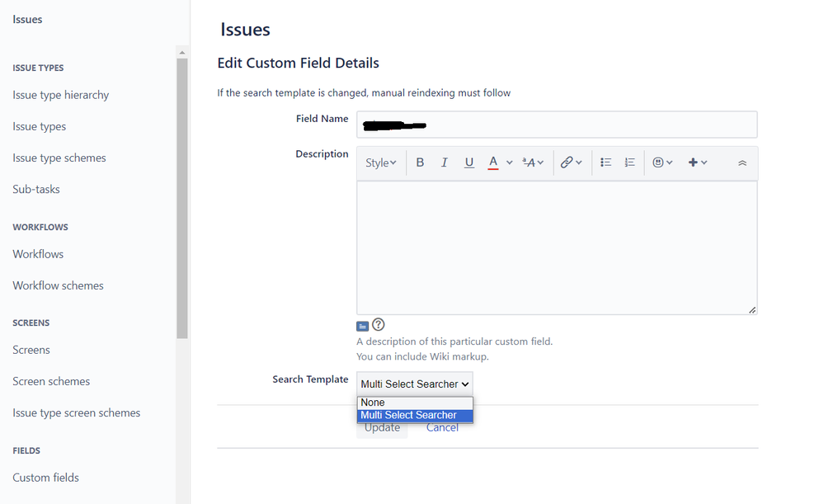The image size is (824, 504).
Task: Click the Issues sidebar heading
Action: coord(27,20)
